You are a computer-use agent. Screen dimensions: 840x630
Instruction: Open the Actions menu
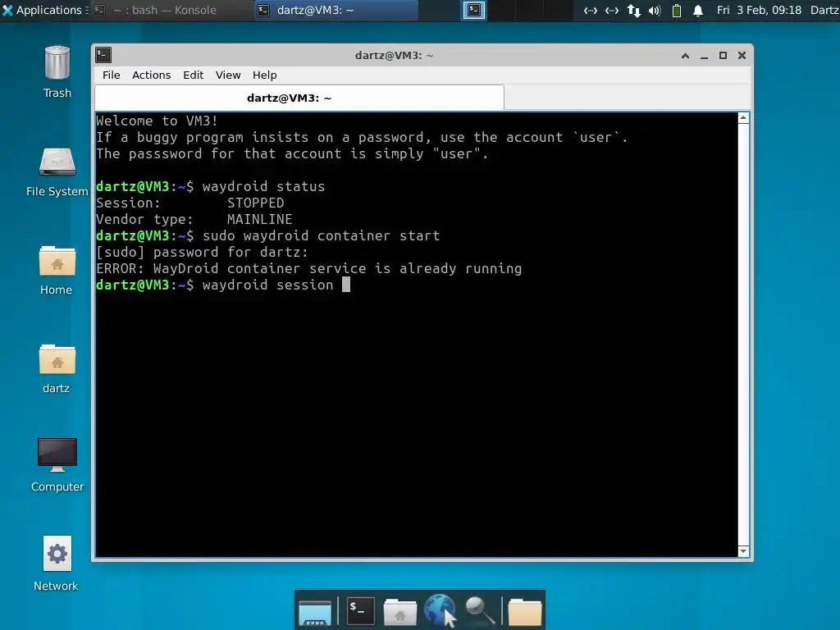152,75
